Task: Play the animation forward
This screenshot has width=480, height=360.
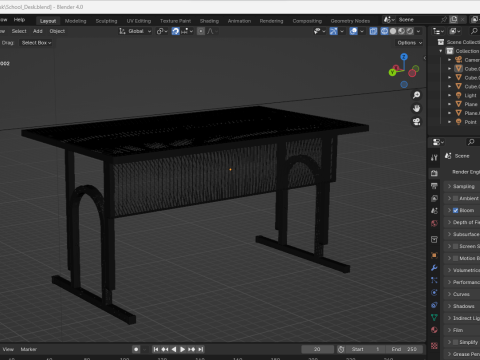Action: 182,349
